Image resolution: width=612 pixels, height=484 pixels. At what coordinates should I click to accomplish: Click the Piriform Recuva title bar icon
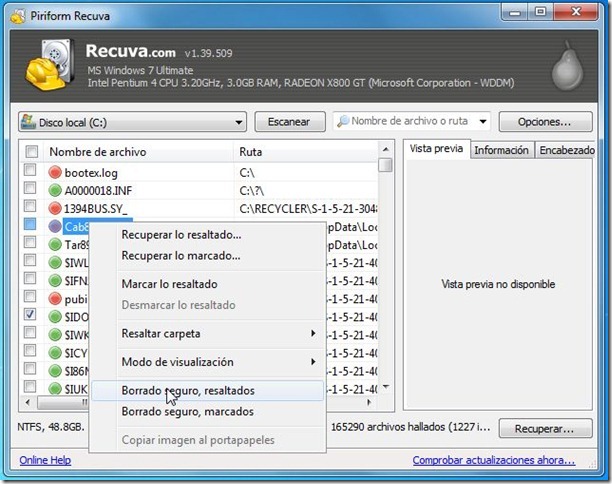(18, 16)
